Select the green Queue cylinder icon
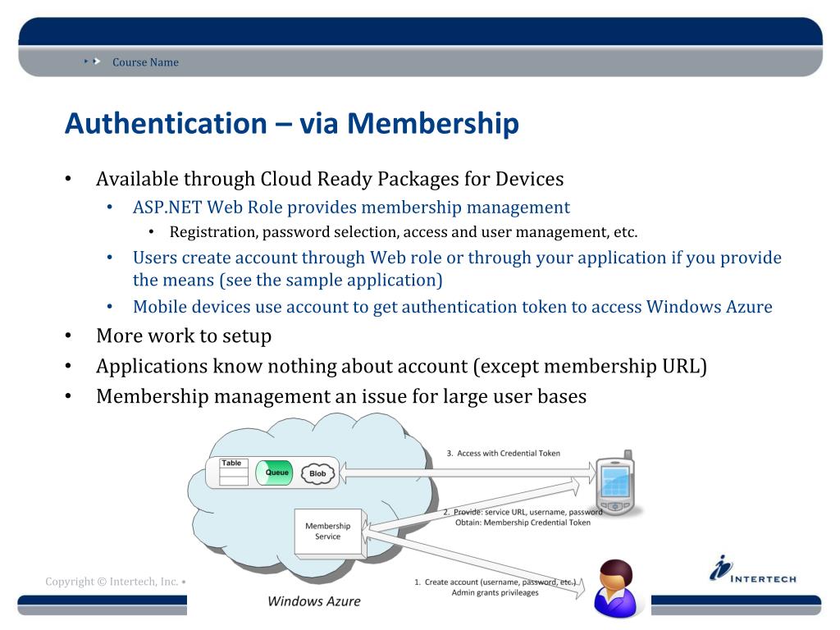Screen dimensions: 840x630 (x=274, y=472)
